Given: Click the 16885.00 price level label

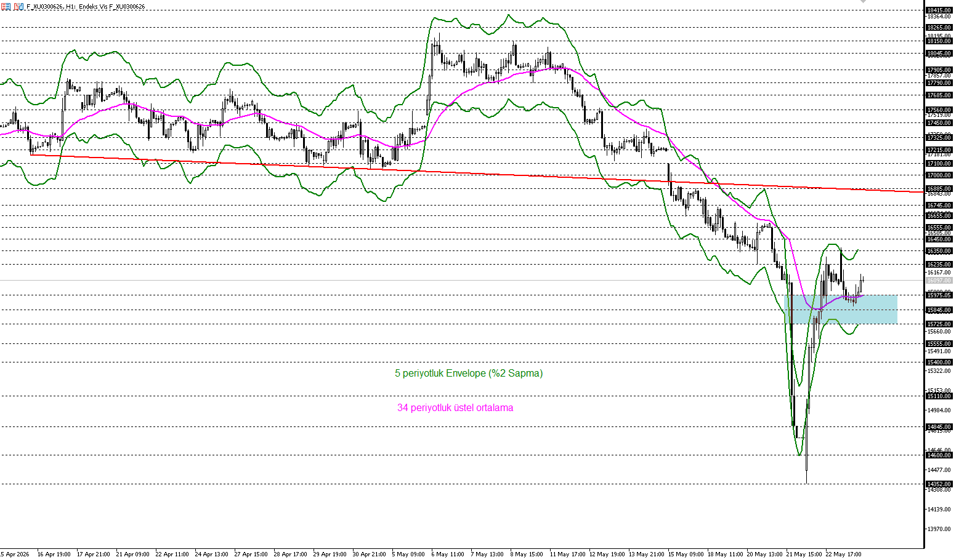Looking at the screenshot, I should click(939, 189).
